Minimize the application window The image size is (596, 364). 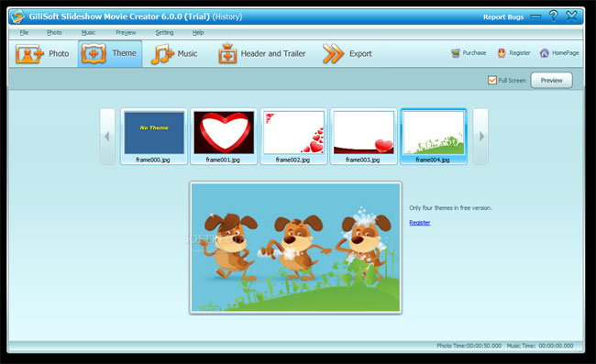point(535,17)
